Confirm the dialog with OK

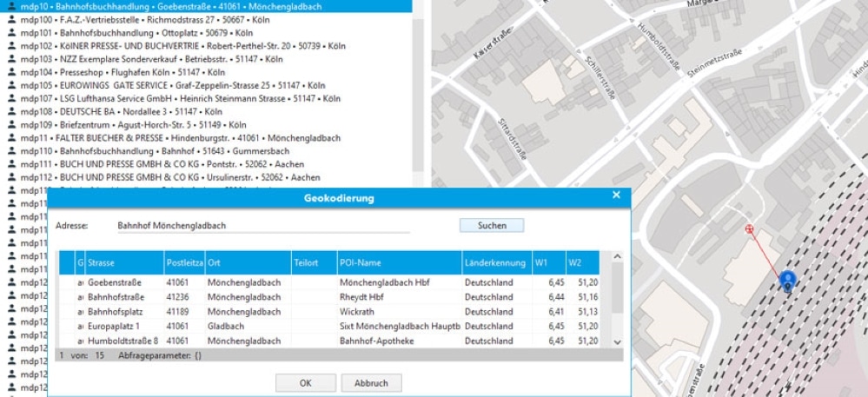(x=305, y=382)
